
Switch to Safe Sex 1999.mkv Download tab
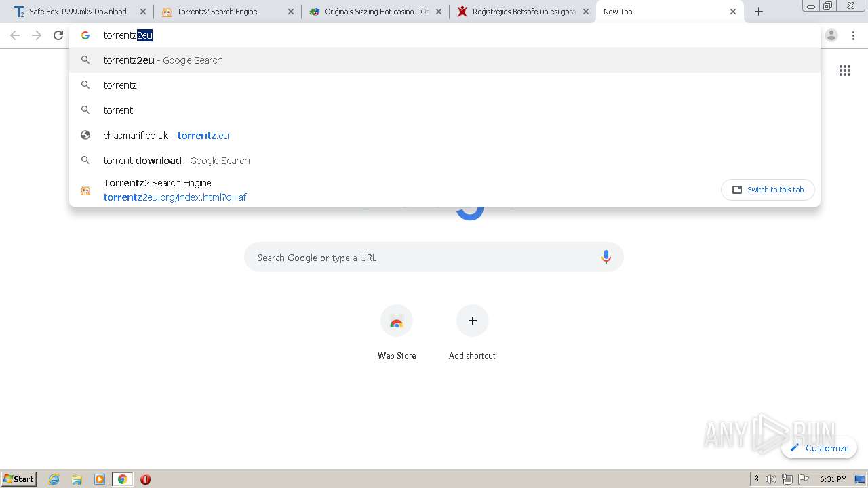click(x=78, y=12)
